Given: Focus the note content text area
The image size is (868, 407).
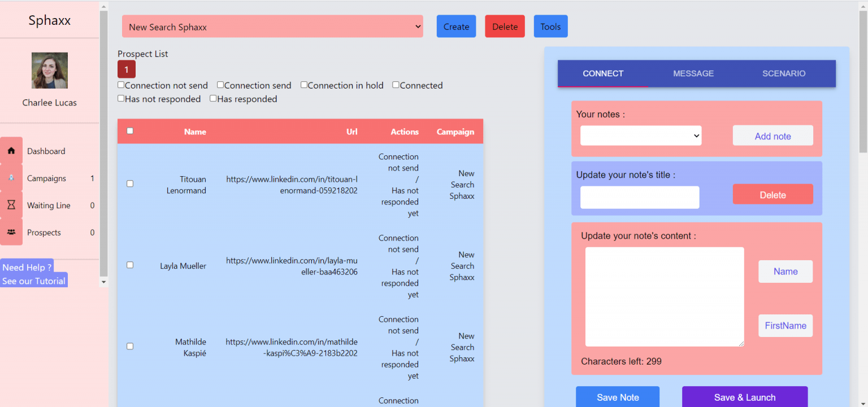Looking at the screenshot, I should point(665,297).
